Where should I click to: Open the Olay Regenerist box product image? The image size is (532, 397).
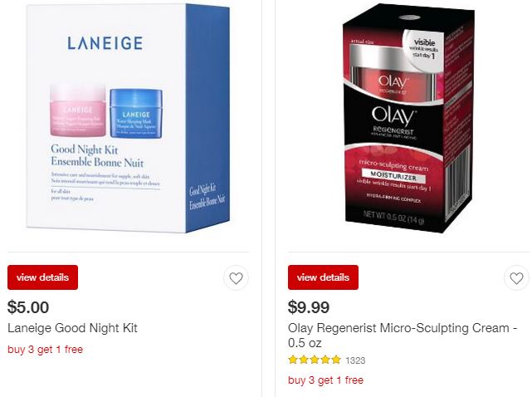pos(409,118)
